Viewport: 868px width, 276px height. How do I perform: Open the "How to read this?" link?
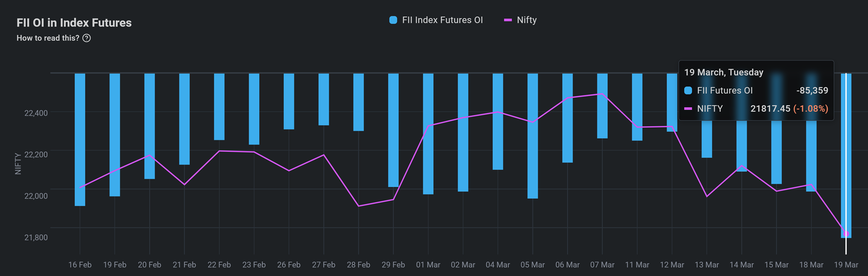48,38
